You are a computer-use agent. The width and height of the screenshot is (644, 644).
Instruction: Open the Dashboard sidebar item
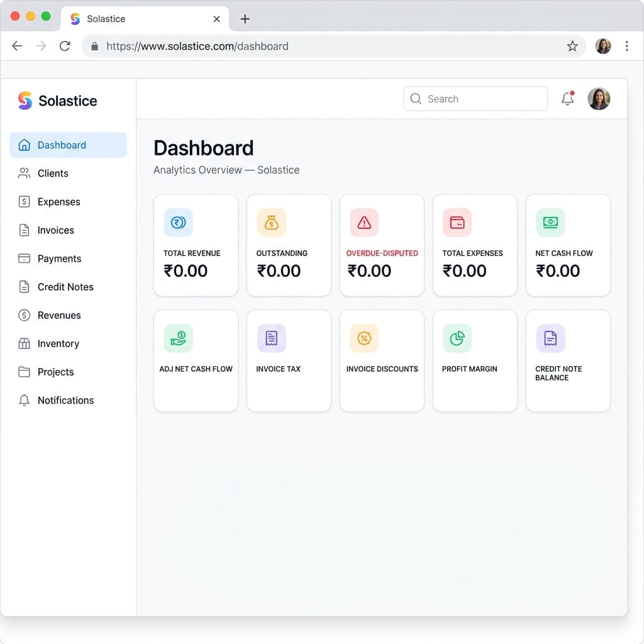pyautogui.click(x=68, y=145)
